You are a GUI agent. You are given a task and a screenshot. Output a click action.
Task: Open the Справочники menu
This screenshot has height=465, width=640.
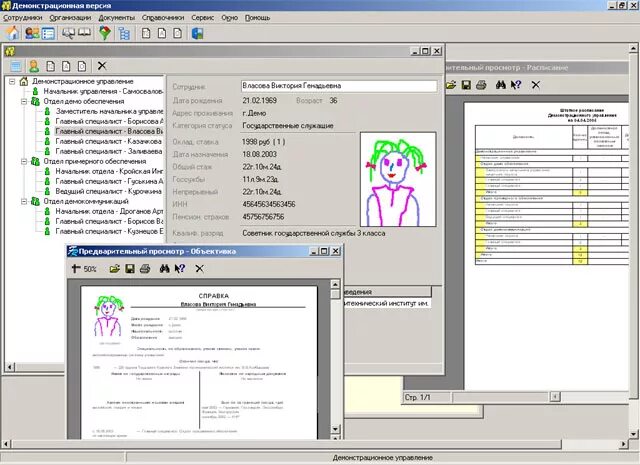point(163,18)
